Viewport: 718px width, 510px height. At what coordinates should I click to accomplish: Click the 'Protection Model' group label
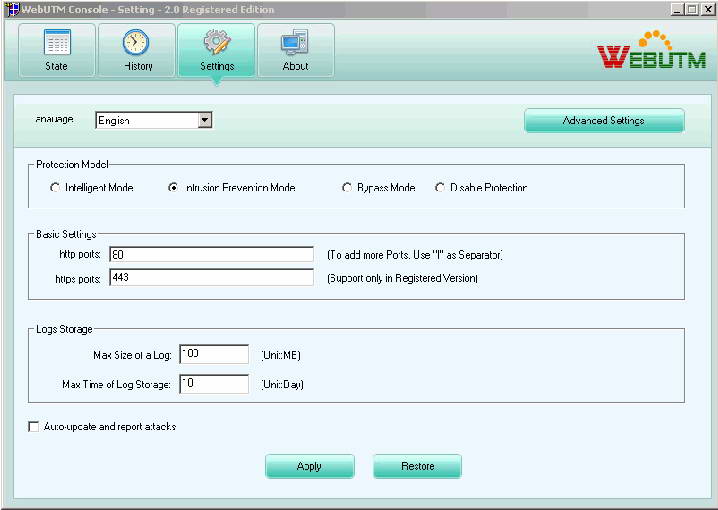72,164
